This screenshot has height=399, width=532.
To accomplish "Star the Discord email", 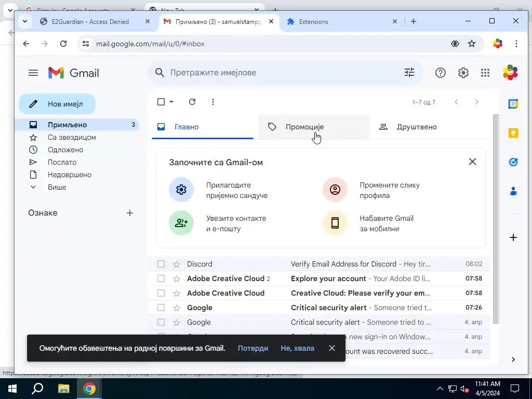I will click(177, 264).
